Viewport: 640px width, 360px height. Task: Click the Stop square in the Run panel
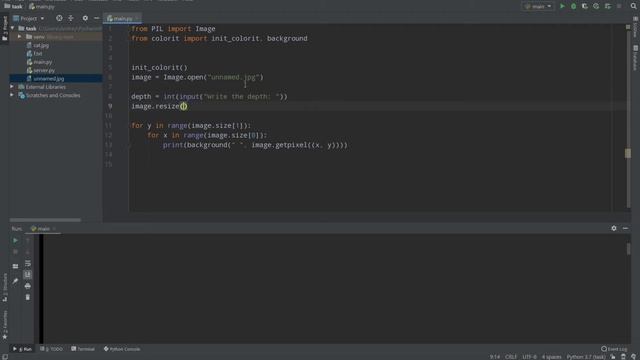click(15, 252)
